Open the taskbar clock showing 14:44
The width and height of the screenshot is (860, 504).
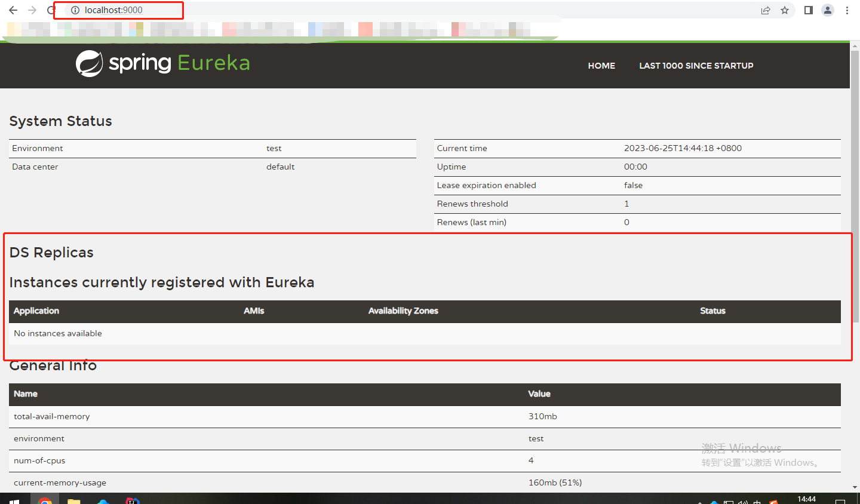tap(806, 499)
